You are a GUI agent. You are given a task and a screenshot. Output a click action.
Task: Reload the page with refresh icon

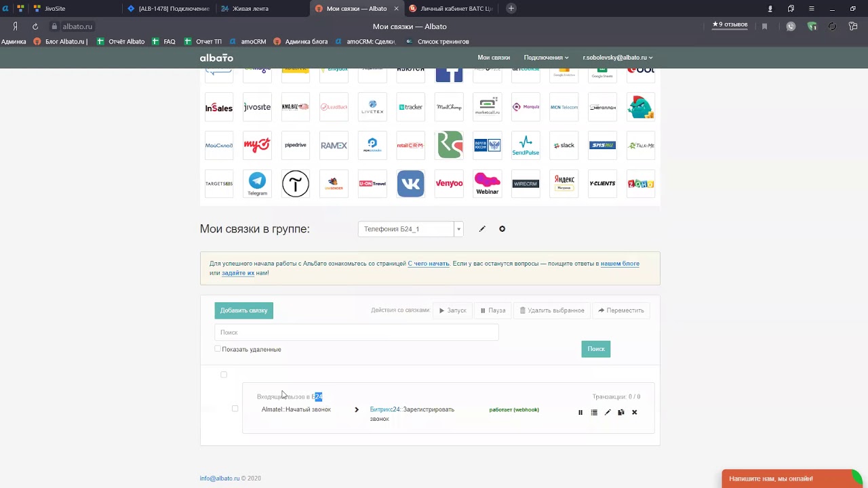(35, 26)
